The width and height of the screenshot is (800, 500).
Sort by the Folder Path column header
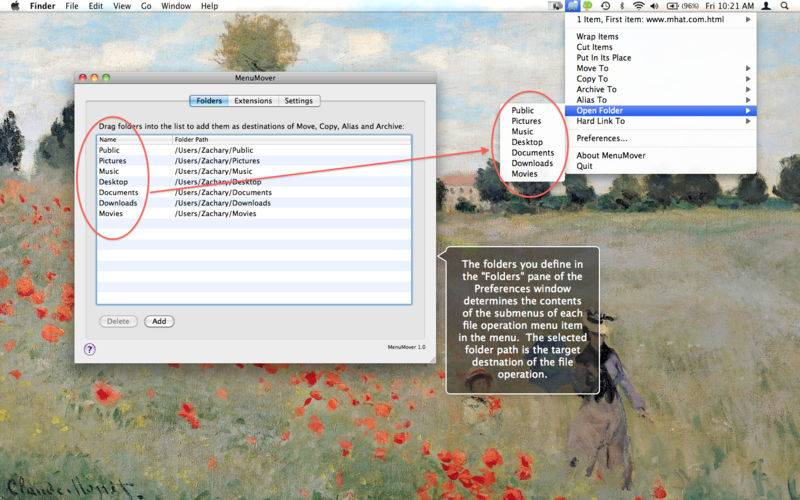[292, 139]
